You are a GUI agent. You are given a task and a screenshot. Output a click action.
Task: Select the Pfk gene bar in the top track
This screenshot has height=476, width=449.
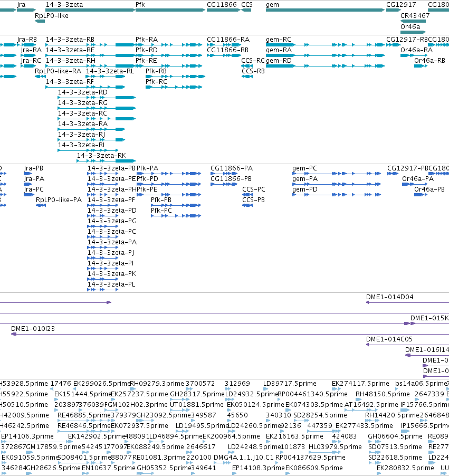tap(170, 10)
